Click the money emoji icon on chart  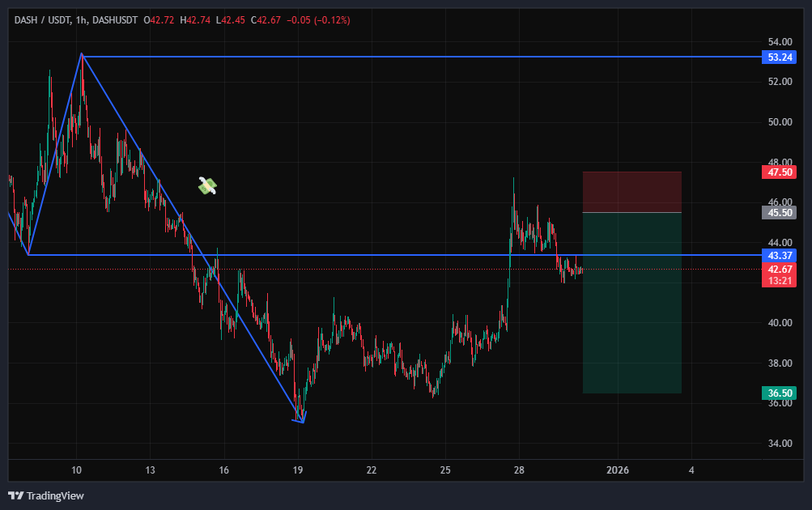pos(207,186)
